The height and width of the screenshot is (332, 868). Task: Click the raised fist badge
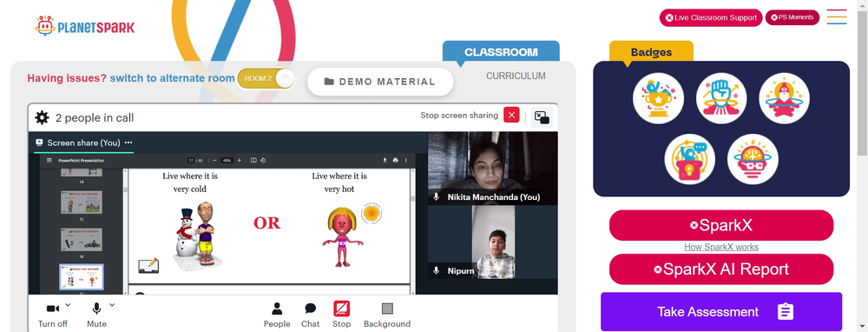721,99
